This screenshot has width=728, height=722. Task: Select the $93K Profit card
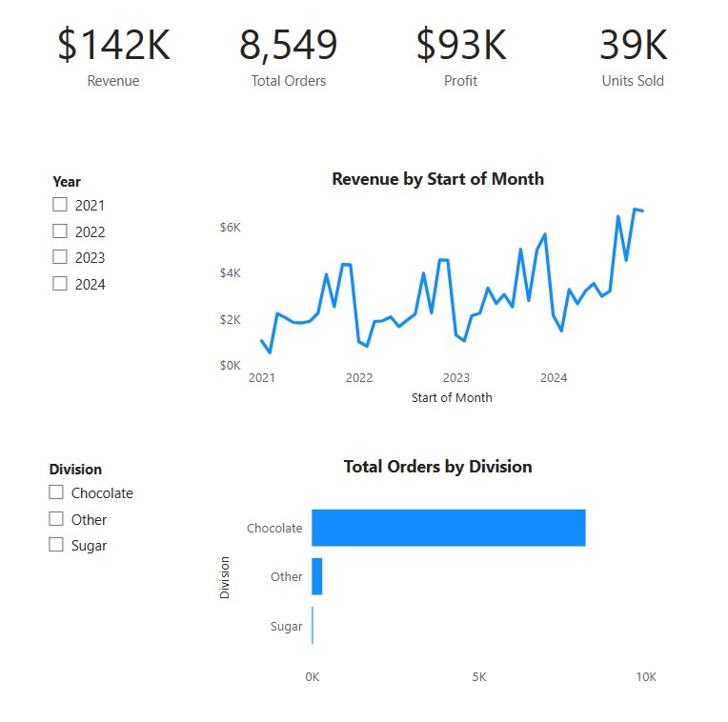pos(461,56)
